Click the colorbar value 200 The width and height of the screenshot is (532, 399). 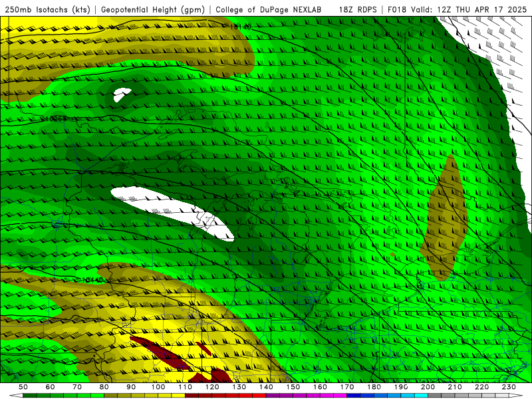coord(428,387)
